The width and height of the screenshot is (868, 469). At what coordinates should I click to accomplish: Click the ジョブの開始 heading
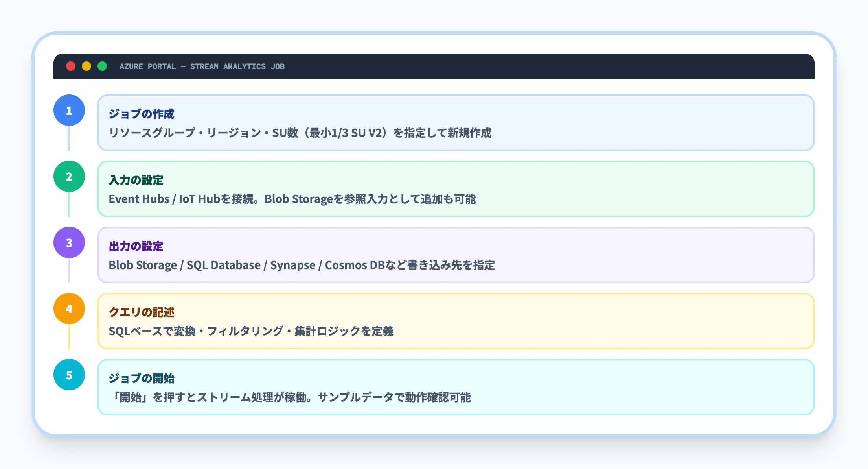(142, 379)
